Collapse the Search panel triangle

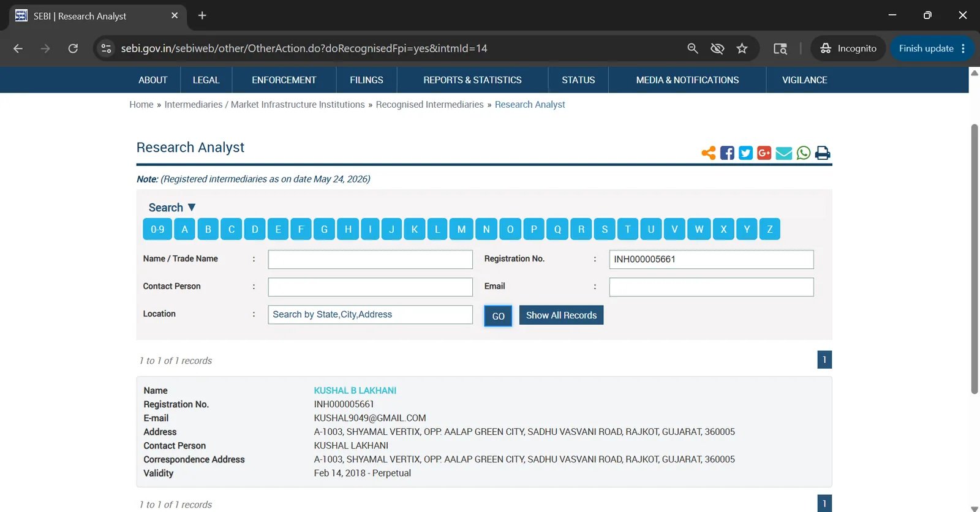point(192,208)
